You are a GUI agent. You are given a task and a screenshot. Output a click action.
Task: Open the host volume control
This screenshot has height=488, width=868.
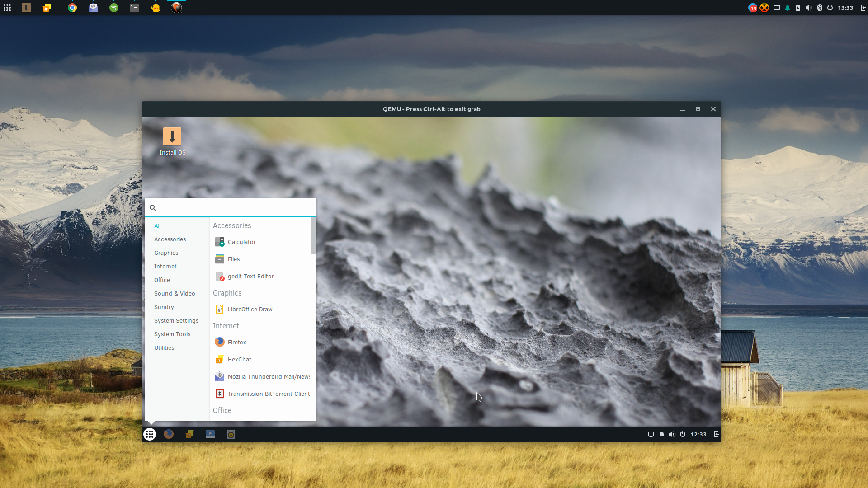tap(809, 8)
